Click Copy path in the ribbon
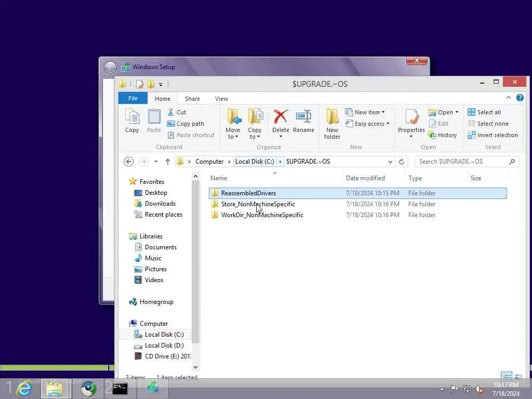The width and height of the screenshot is (532, 399). click(x=185, y=124)
